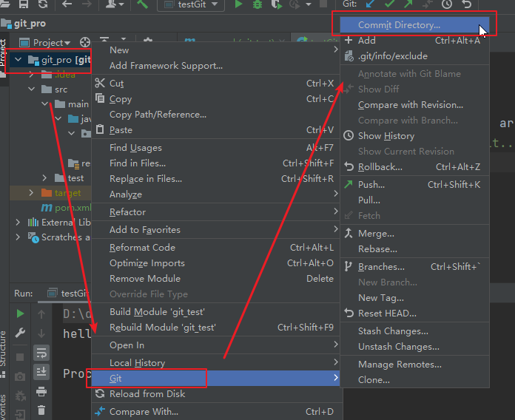Click the Clear All trash icon in Run panel

[x=41, y=410]
